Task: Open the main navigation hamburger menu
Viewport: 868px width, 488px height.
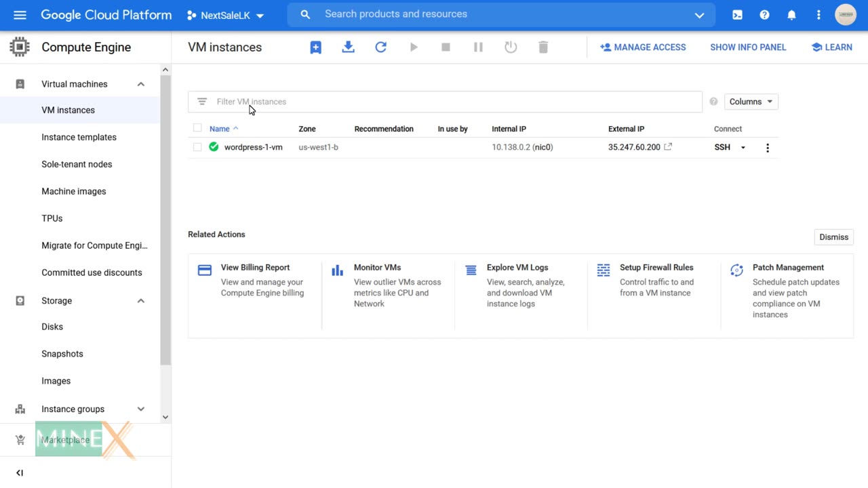Action: click(x=20, y=15)
